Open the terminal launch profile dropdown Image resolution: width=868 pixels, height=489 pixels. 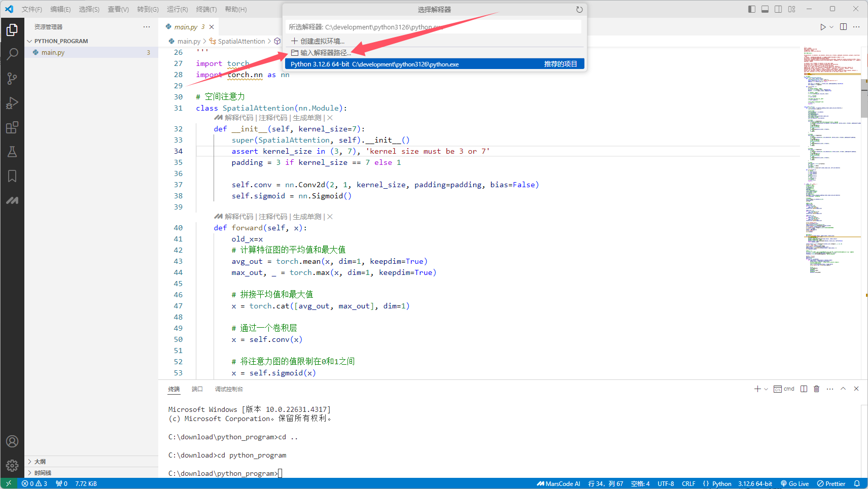click(x=766, y=389)
